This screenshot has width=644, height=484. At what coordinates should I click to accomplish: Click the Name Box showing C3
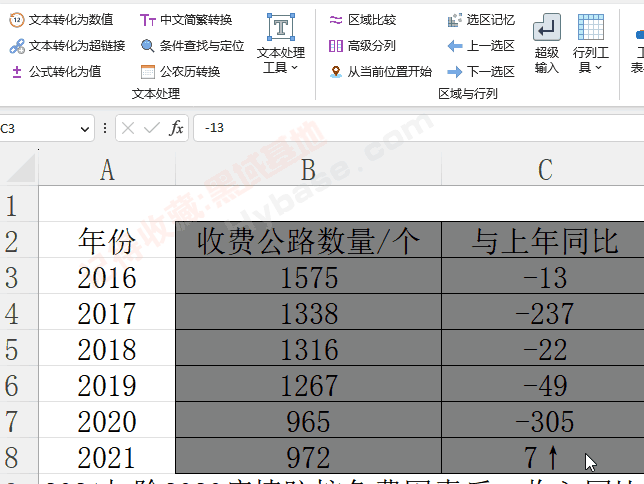tap(47, 128)
